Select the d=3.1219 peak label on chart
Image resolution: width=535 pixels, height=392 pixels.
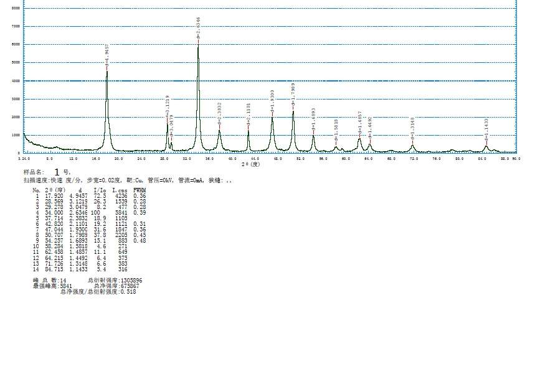coord(168,106)
